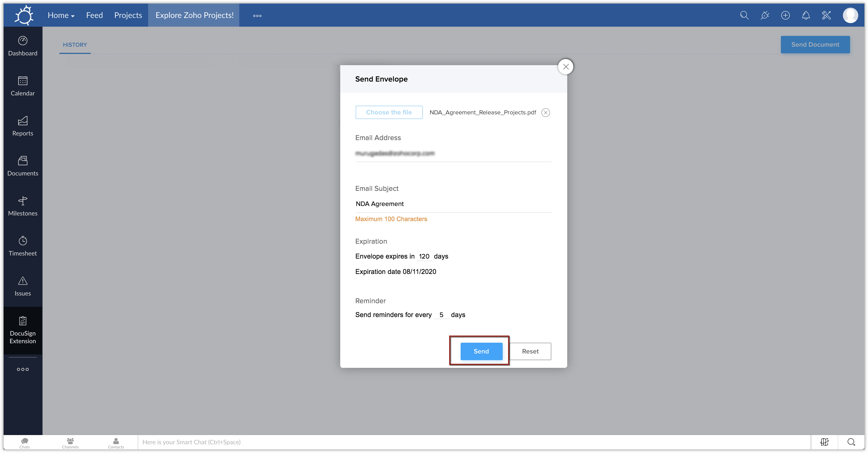Open Timesheet from the sidebar
Image resolution: width=868 pixels, height=453 pixels.
(x=23, y=246)
